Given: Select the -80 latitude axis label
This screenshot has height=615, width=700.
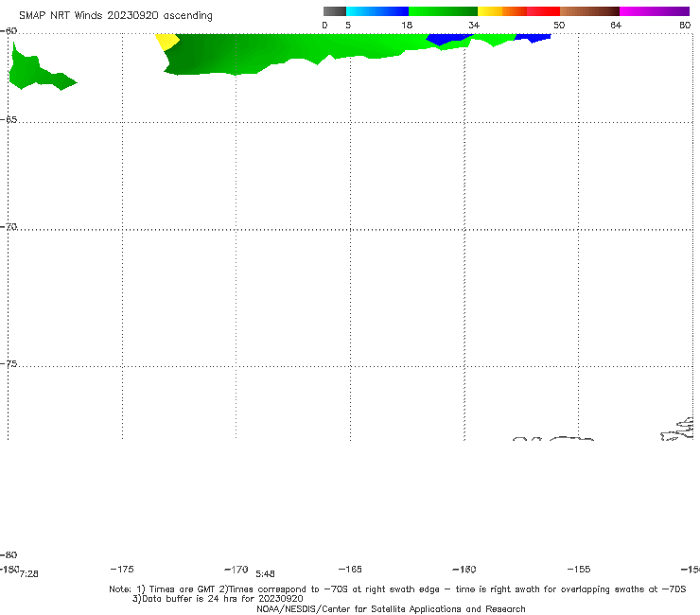Looking at the screenshot, I should [9, 554].
